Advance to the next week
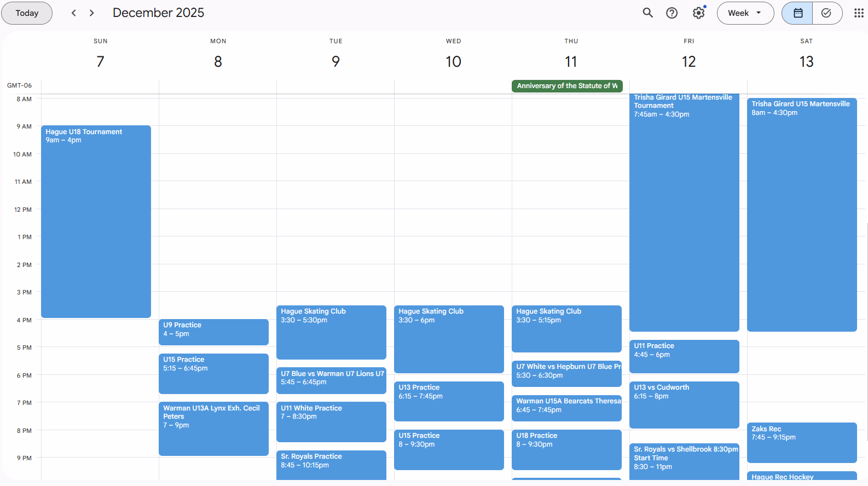 coord(92,13)
